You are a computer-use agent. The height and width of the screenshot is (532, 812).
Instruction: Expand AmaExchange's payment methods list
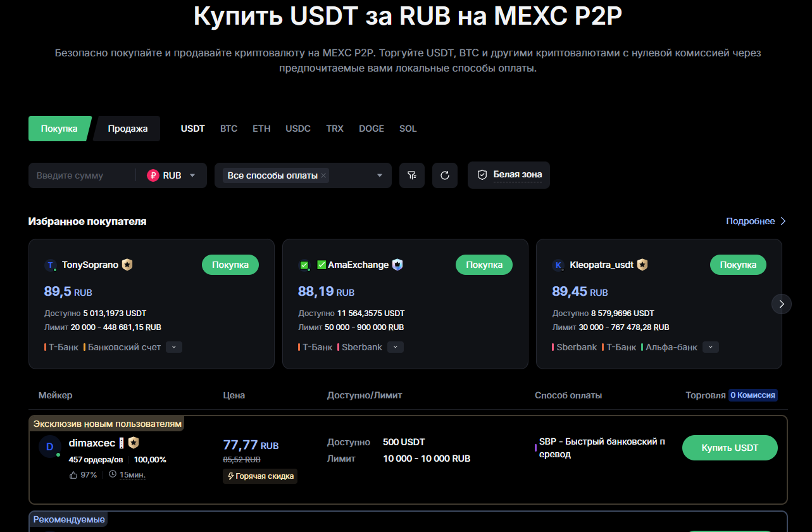click(x=396, y=347)
